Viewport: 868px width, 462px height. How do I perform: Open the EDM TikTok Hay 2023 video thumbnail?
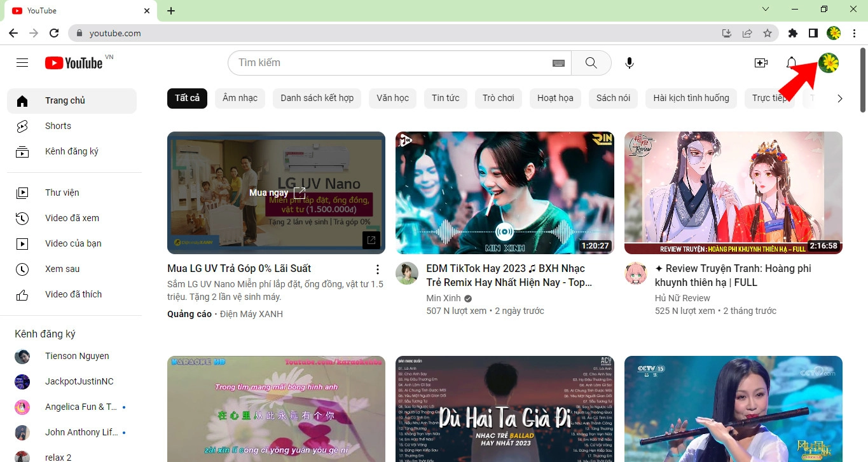click(x=504, y=193)
